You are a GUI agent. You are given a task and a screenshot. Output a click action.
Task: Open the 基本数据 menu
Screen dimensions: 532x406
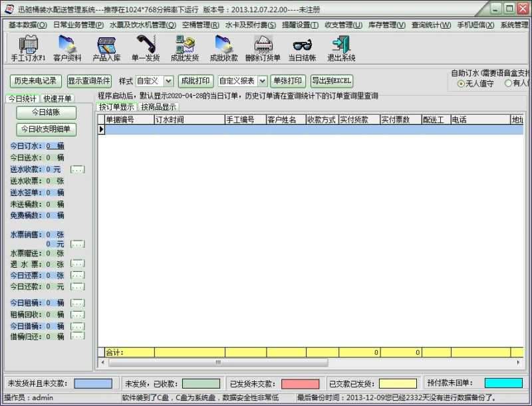click(x=27, y=25)
